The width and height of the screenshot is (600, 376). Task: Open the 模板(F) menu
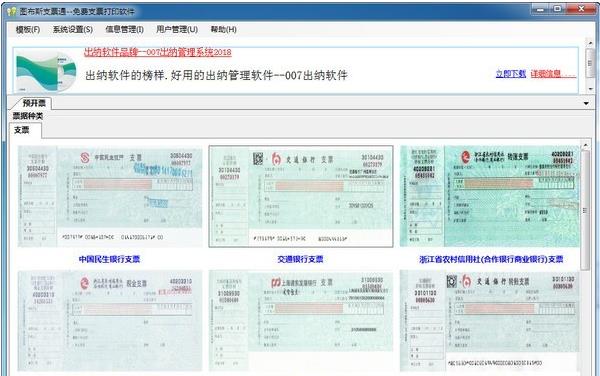point(28,29)
